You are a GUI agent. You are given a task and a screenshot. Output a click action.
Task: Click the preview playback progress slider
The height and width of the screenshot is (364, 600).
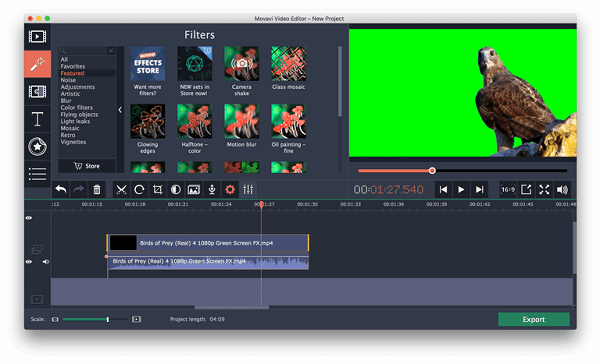pos(462,171)
